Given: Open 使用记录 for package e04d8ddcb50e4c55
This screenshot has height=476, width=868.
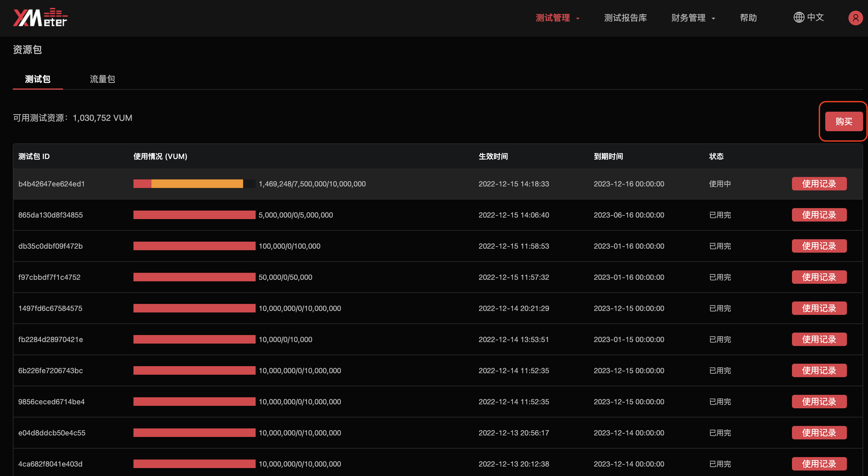Looking at the screenshot, I should coord(819,433).
